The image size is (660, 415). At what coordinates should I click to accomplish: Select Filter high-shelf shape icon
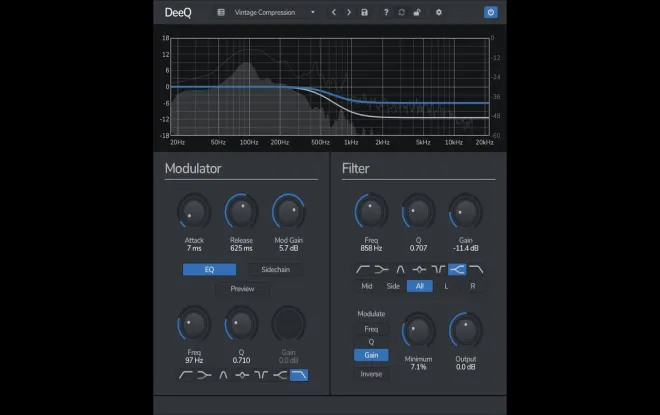pyautogui.click(x=457, y=269)
